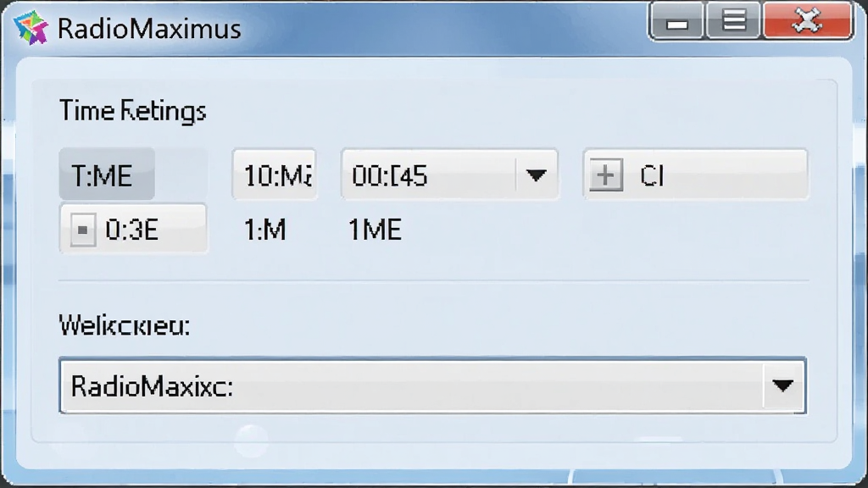This screenshot has height=488, width=868.
Task: Expand the RadioMaxixc: combo box arrow
Action: coord(782,385)
